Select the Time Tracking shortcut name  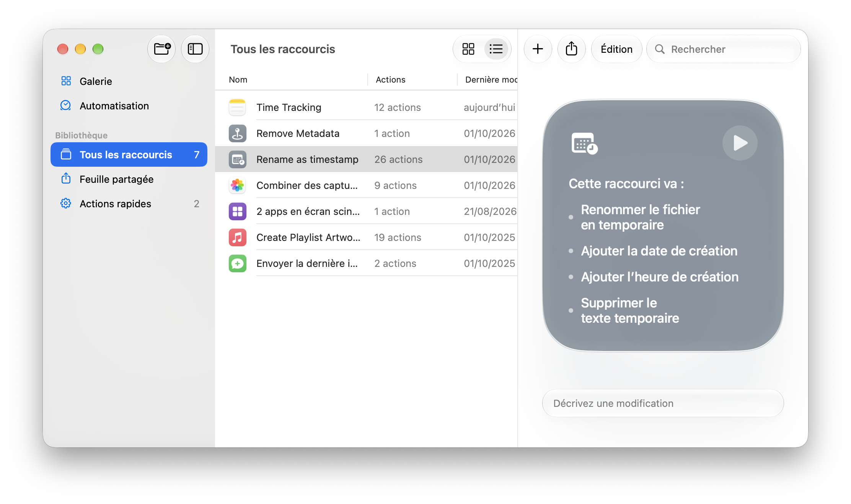289,107
